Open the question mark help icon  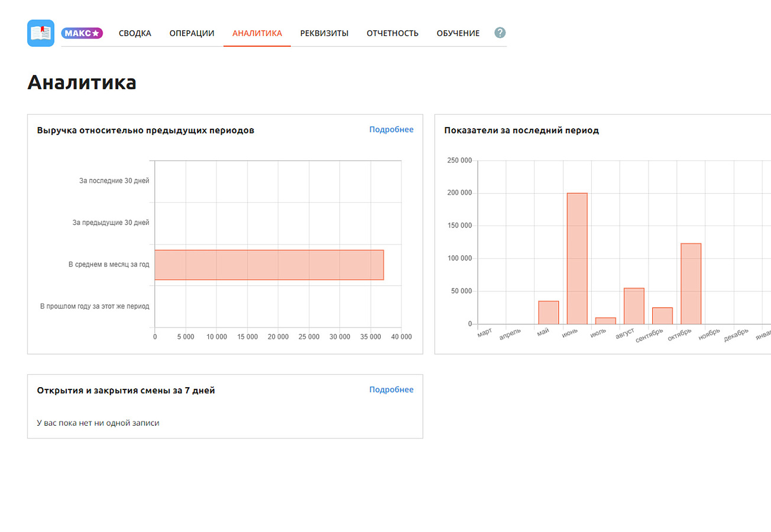pos(500,33)
